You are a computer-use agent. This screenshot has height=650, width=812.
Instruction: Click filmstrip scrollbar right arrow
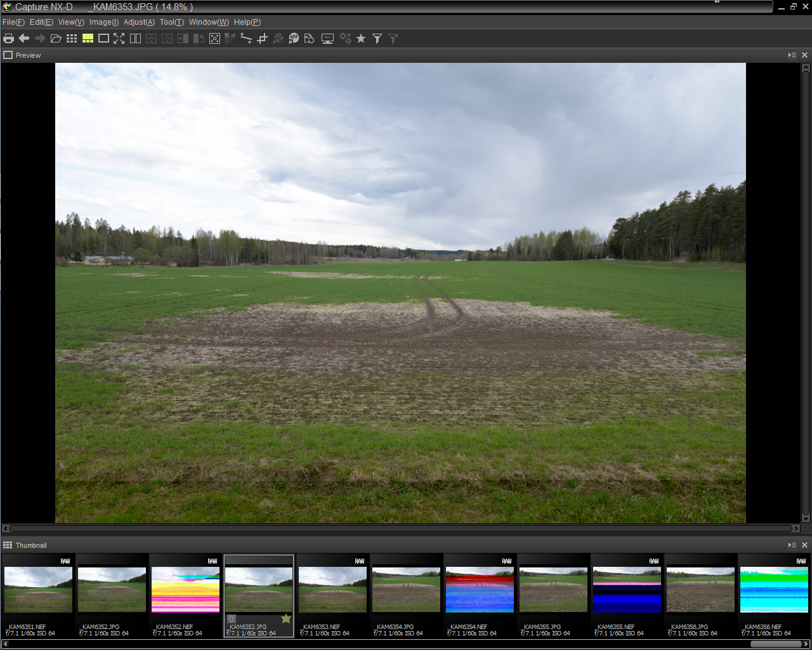(807, 644)
